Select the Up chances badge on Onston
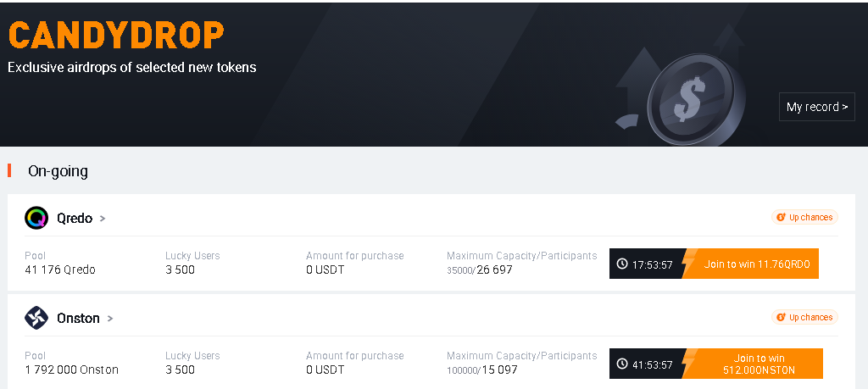The width and height of the screenshot is (868, 389). [x=805, y=318]
